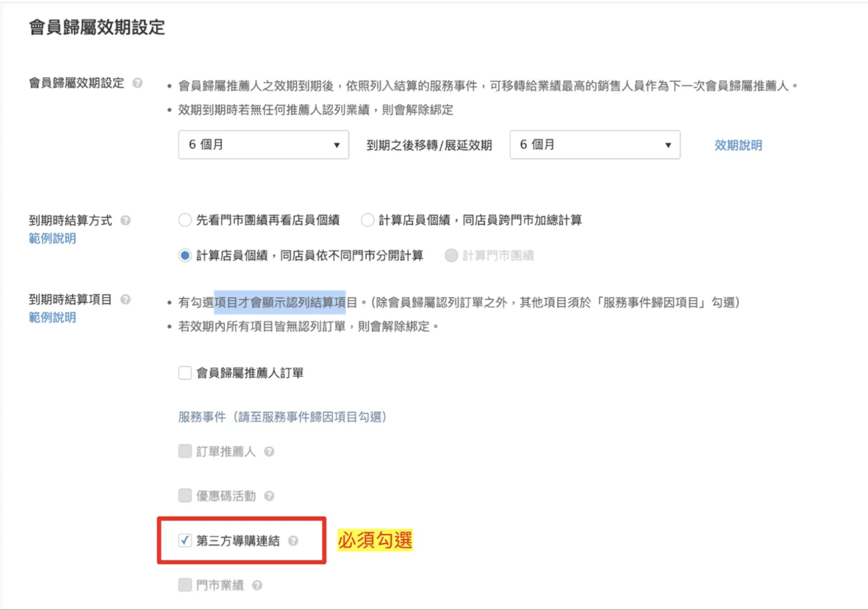Click help icon next to 門市業績
Image resolution: width=868 pixels, height=610 pixels.
click(x=257, y=585)
